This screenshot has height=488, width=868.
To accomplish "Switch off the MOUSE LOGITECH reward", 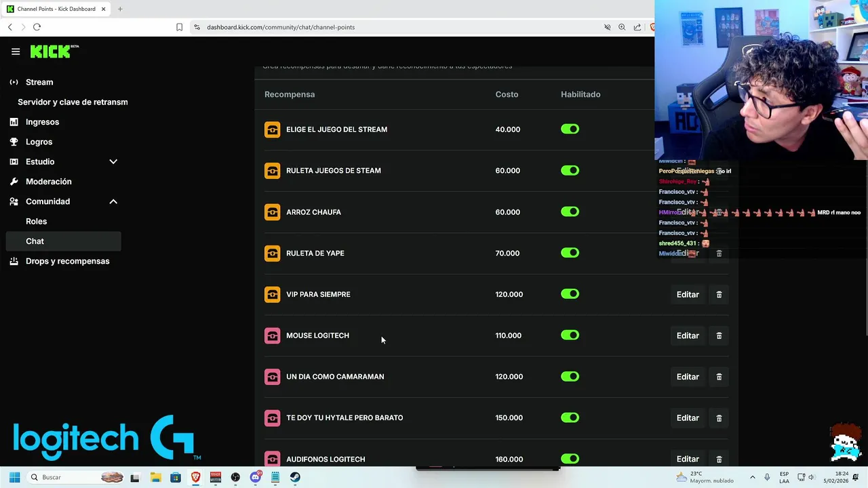I will [570, 335].
